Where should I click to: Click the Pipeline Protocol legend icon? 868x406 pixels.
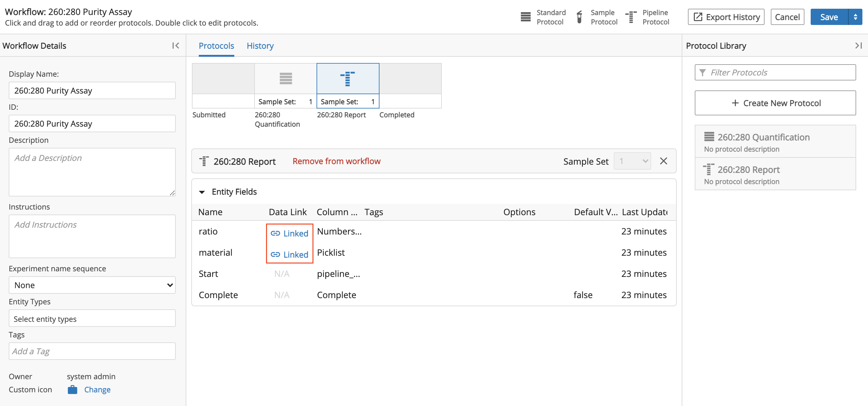pos(631,17)
